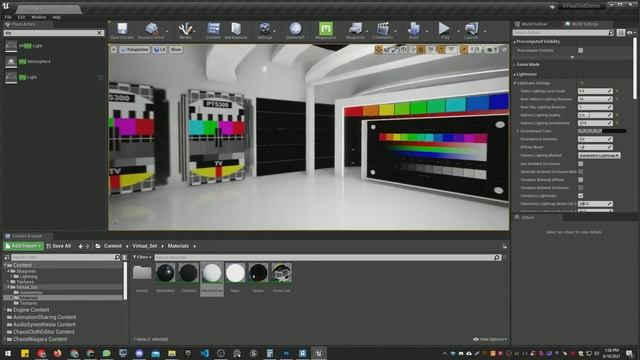
Task: Collapse the Lightmass Settings group
Action: [515, 83]
